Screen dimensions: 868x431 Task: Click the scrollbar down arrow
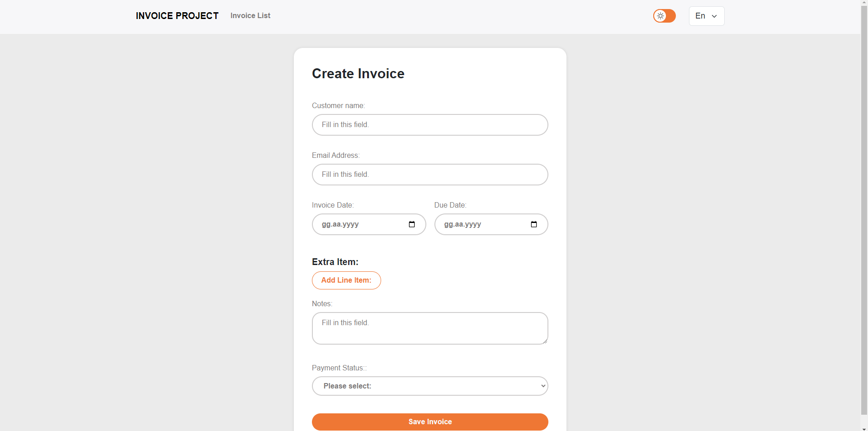864,428
